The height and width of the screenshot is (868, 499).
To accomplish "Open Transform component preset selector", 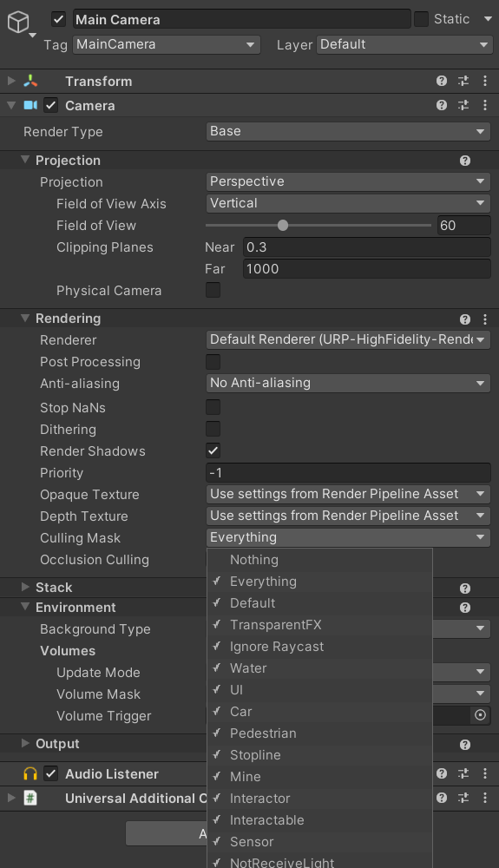I will (x=463, y=81).
